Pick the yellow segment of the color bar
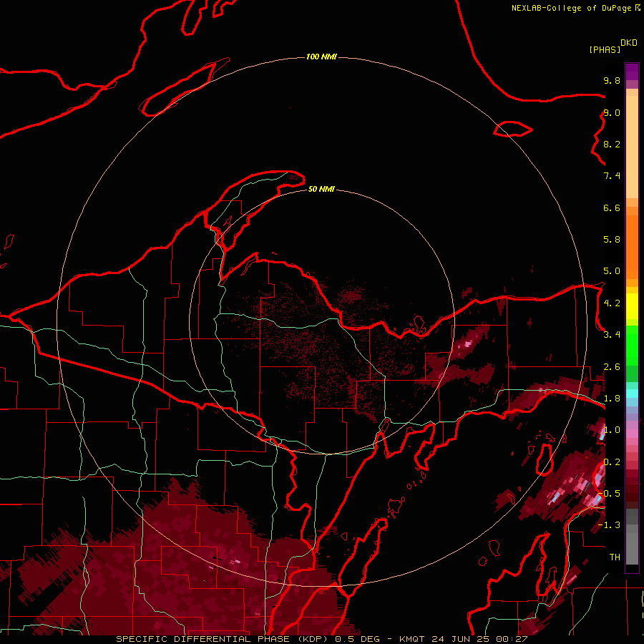This screenshot has height=644, width=644. tap(632, 306)
